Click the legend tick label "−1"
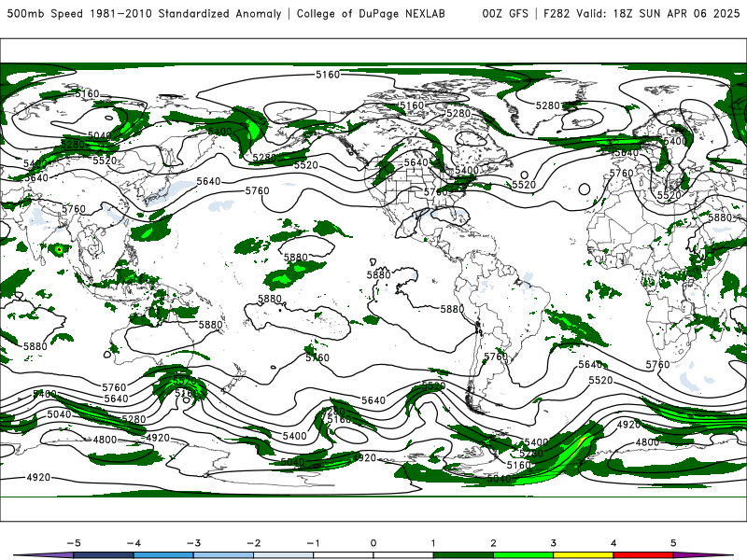Viewport: 747px width, 560px height. 313,543
